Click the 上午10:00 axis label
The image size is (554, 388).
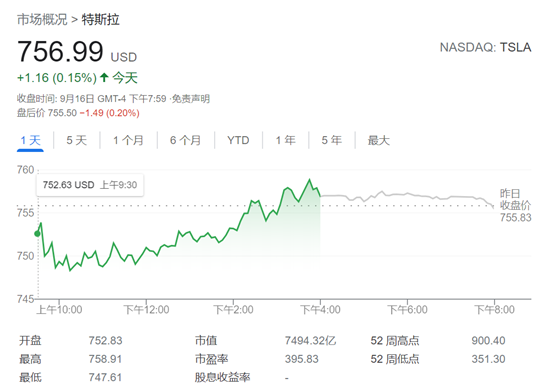pyautogui.click(x=59, y=310)
